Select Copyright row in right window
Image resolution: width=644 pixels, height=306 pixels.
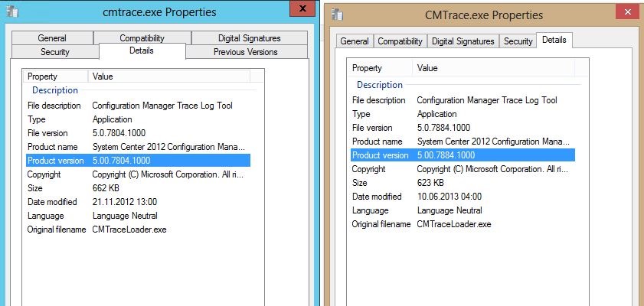(x=463, y=169)
